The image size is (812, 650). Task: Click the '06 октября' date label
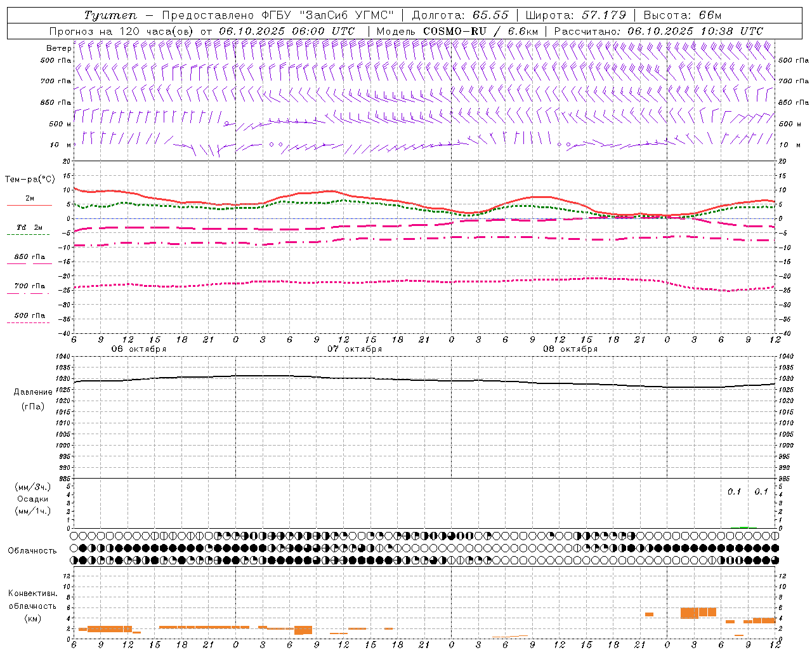click(x=139, y=349)
